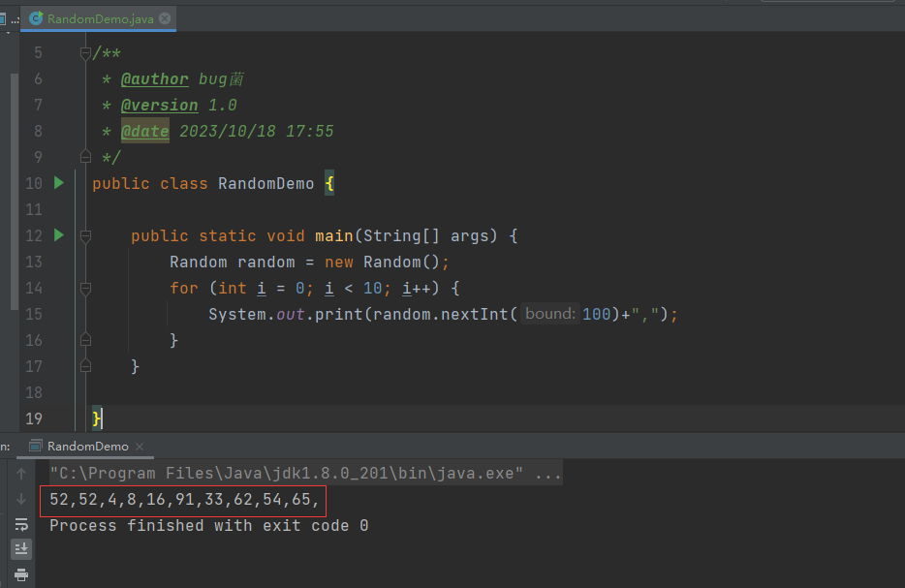905x588 pixels.
Task: Click the editor vertical scrollbar on the left edge
Action: point(15,192)
